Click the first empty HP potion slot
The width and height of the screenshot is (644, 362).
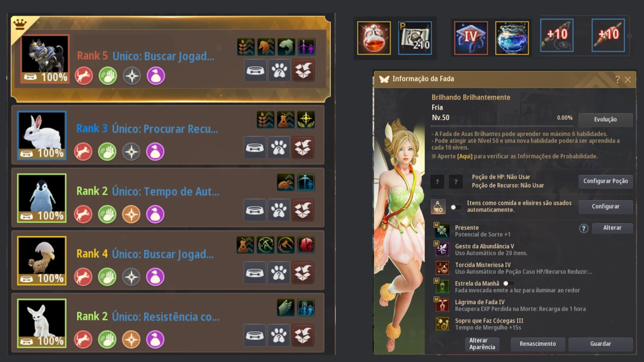pyautogui.click(x=437, y=181)
